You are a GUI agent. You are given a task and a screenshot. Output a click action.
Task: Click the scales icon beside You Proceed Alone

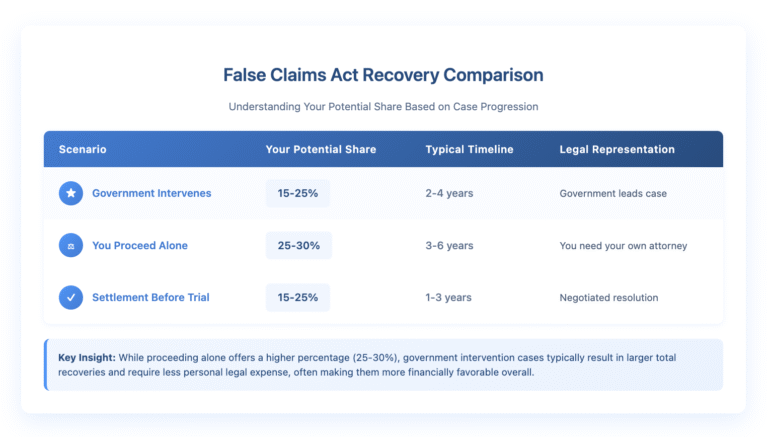coord(71,245)
